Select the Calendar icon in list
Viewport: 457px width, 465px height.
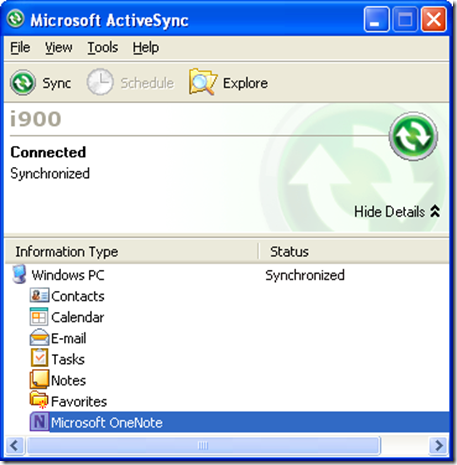click(x=39, y=317)
